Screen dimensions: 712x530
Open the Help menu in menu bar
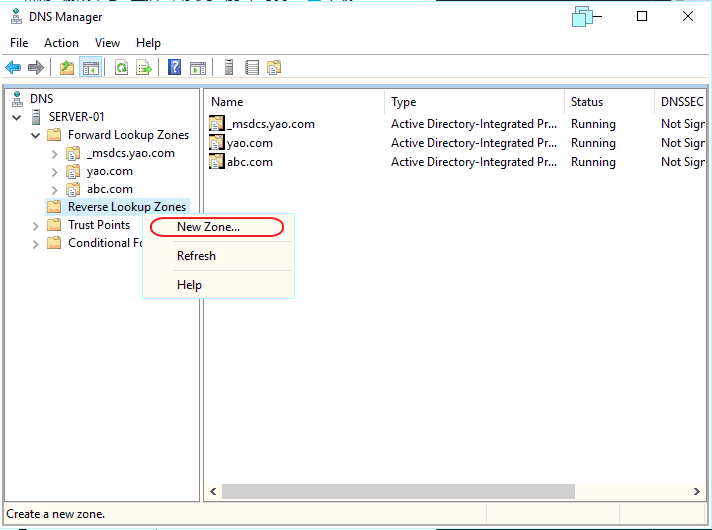[148, 43]
